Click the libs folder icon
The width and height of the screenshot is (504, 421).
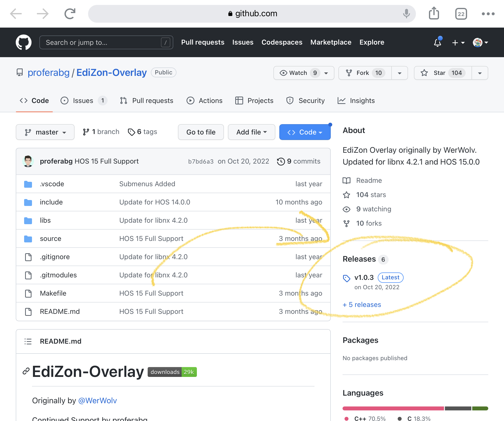click(x=28, y=220)
